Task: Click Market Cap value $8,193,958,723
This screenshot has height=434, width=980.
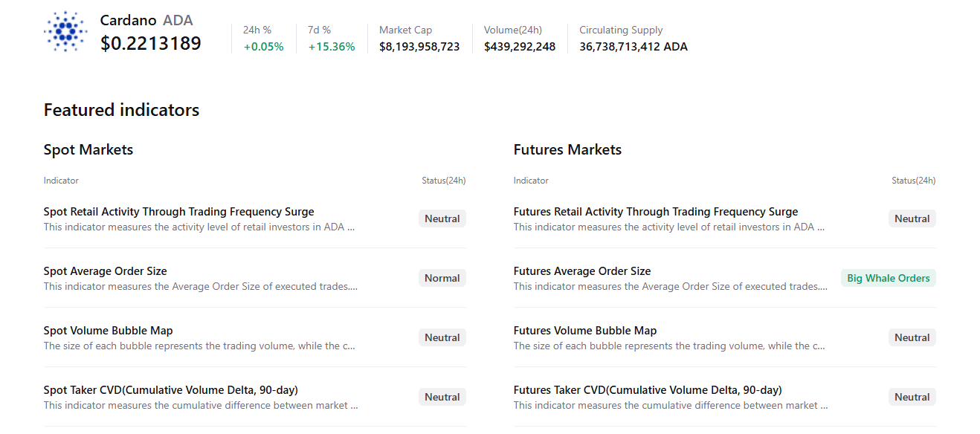Action: click(x=419, y=47)
